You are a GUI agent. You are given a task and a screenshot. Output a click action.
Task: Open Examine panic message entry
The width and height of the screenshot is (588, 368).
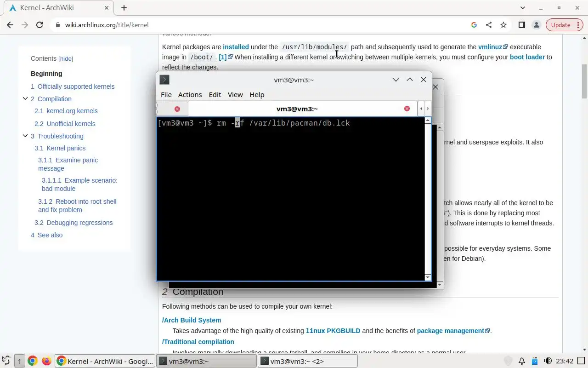pyautogui.click(x=68, y=164)
